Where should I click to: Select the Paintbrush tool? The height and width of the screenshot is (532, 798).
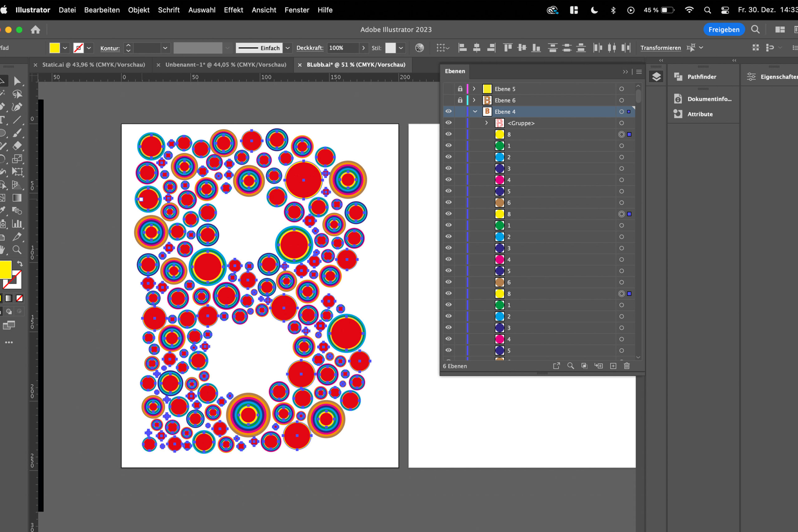[17, 133]
